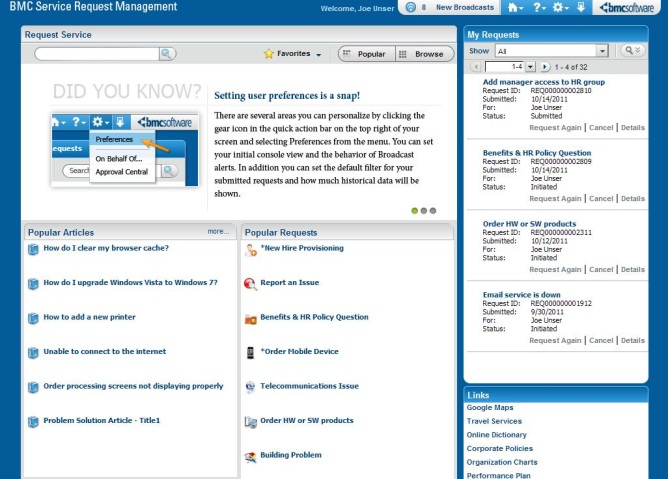Click 'more...' in Popular Articles
This screenshot has width=668, height=479.
tap(218, 232)
